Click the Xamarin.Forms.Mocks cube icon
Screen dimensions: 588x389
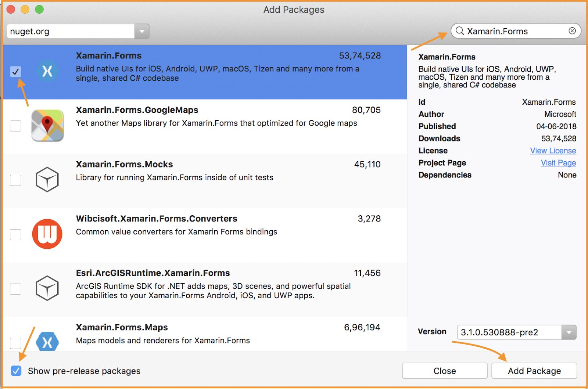tap(47, 180)
